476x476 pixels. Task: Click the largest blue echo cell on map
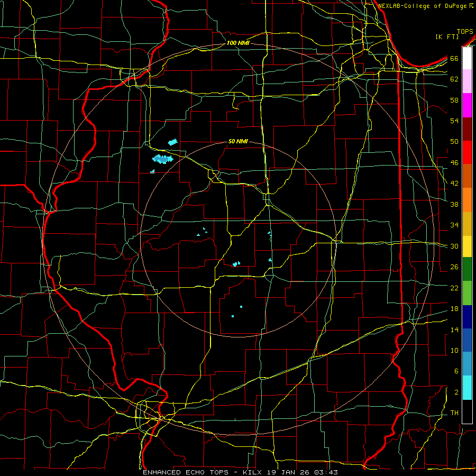(x=163, y=159)
